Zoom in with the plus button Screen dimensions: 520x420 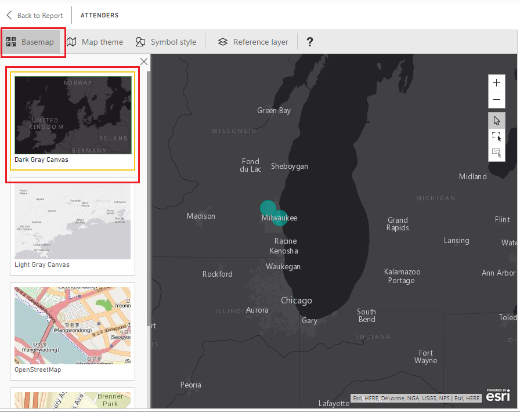tap(496, 83)
